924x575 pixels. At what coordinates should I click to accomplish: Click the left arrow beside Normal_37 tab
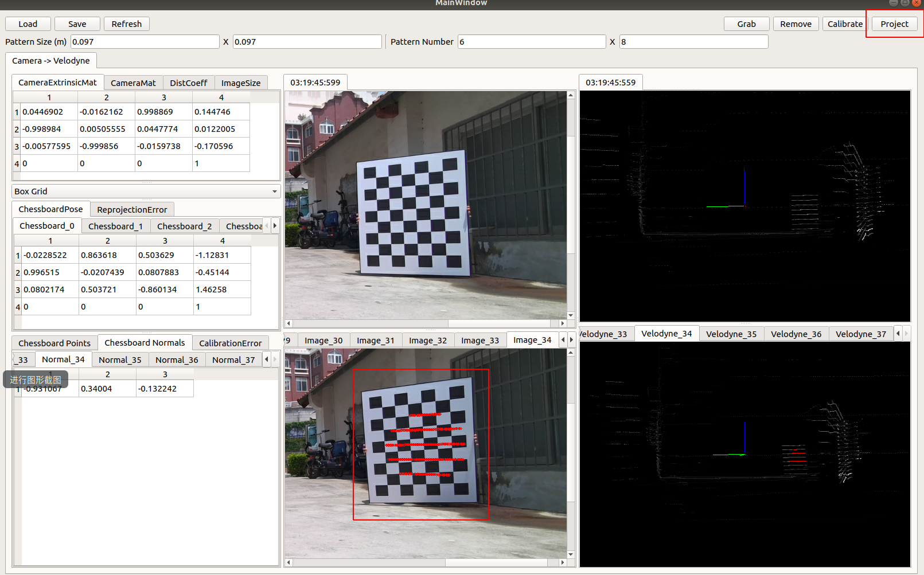[266, 359]
